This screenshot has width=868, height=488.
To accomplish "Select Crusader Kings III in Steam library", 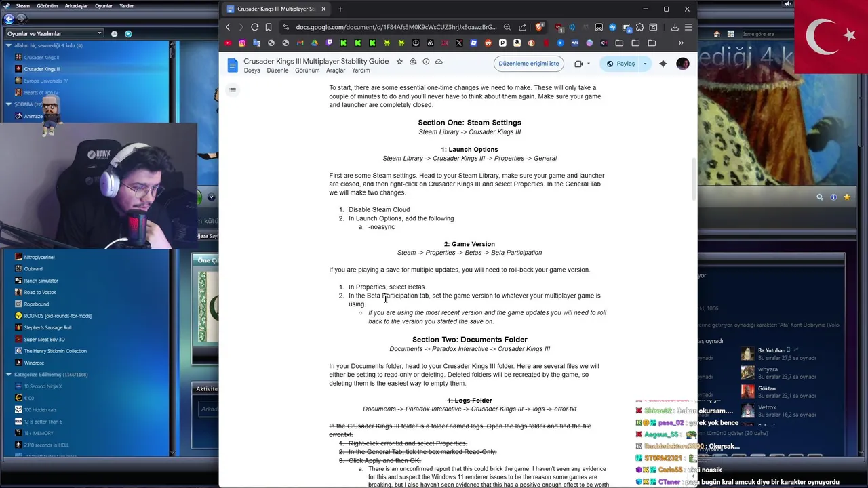I will point(42,69).
